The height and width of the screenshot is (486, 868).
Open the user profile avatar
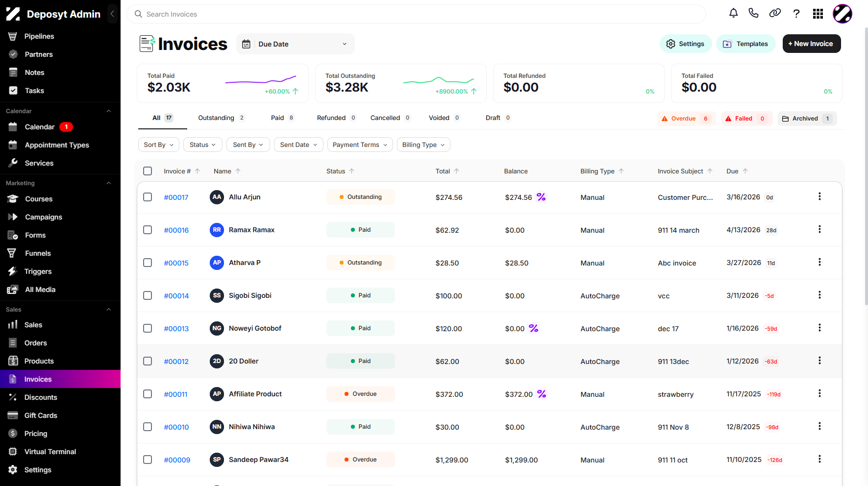click(x=843, y=14)
